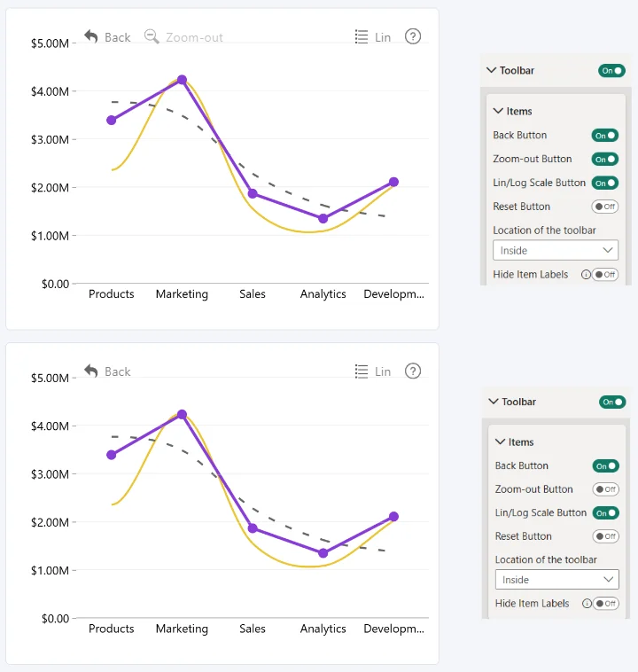Viewport: 638px width, 672px height.
Task: Click the $4.00M axis value in top chart
Action: click(50, 91)
